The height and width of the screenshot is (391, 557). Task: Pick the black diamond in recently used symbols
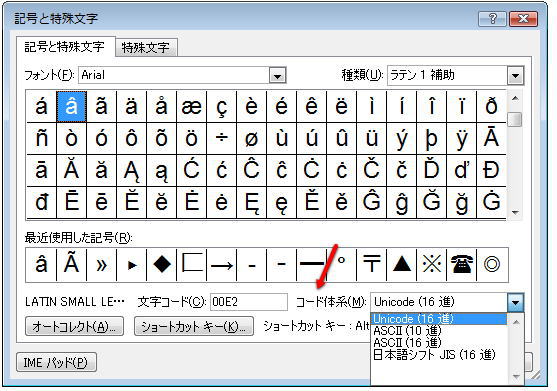(x=162, y=265)
